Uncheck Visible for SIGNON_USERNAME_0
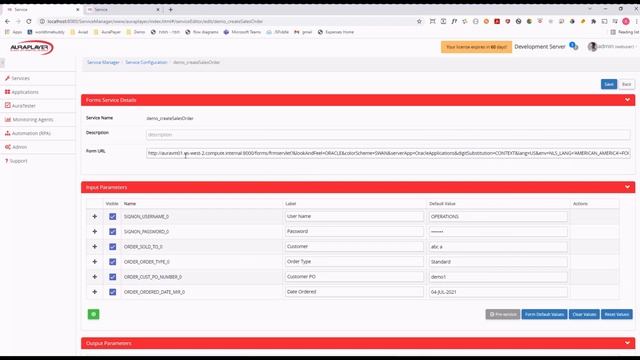The height and width of the screenshot is (360, 640). pyautogui.click(x=112, y=216)
